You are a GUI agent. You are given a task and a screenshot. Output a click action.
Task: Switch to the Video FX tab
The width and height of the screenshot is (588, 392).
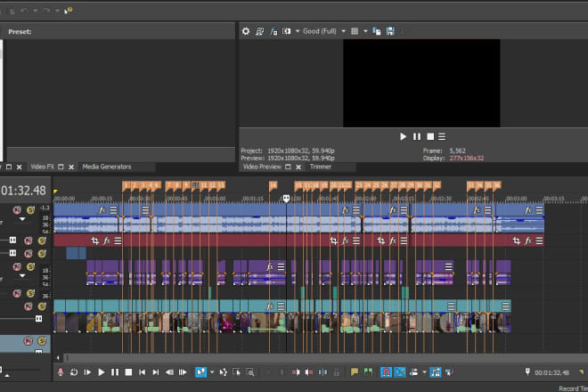[x=43, y=167]
